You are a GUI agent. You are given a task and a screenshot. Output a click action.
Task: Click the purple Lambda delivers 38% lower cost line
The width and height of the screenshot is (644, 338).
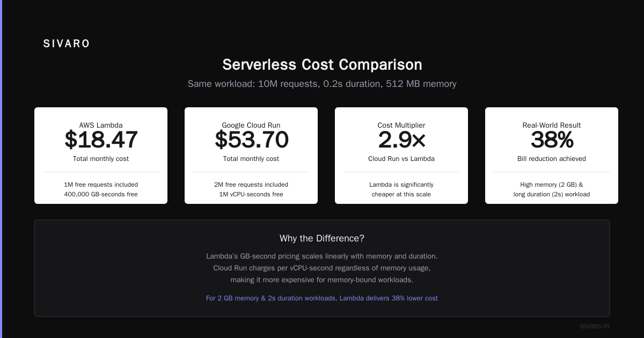[322, 298]
